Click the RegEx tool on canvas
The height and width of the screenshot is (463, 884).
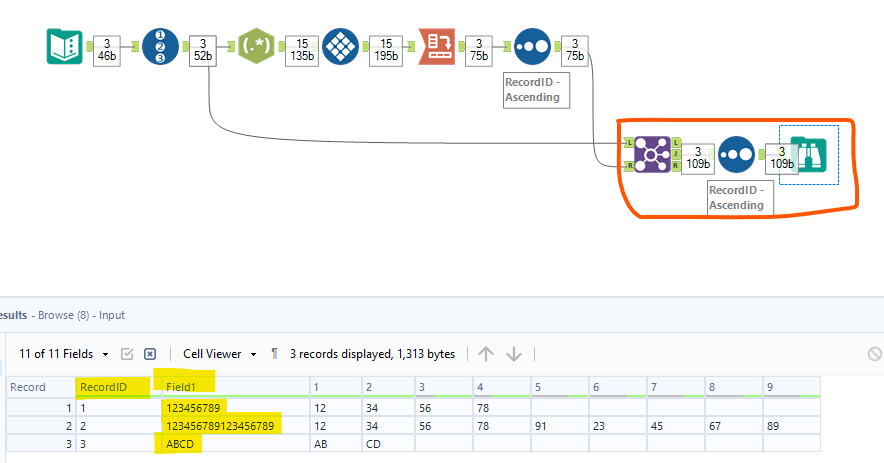click(256, 46)
